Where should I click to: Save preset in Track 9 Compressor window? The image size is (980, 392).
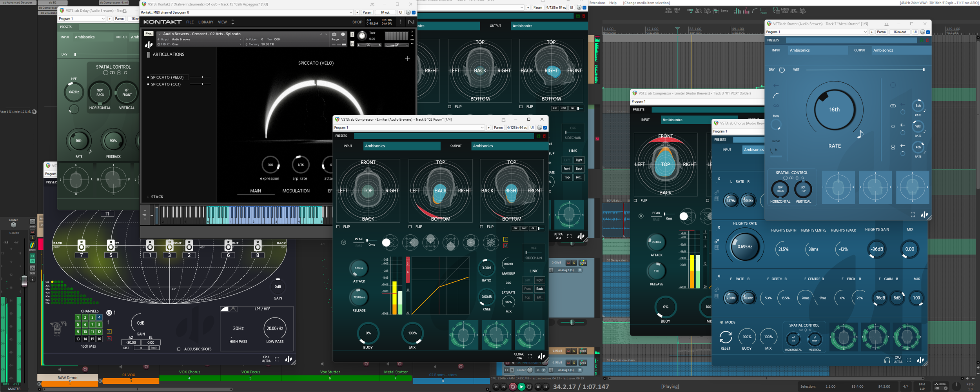[x=538, y=136]
